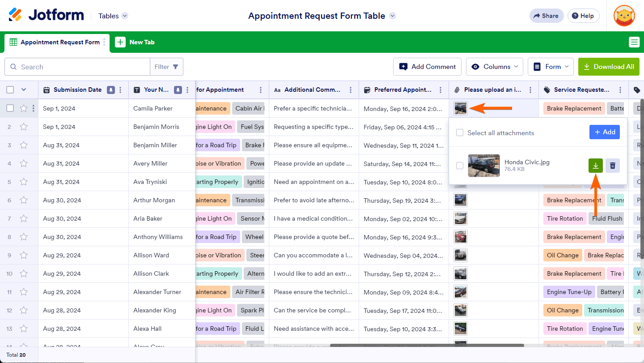Open image thumbnail in Aria Baker row

tap(461, 218)
